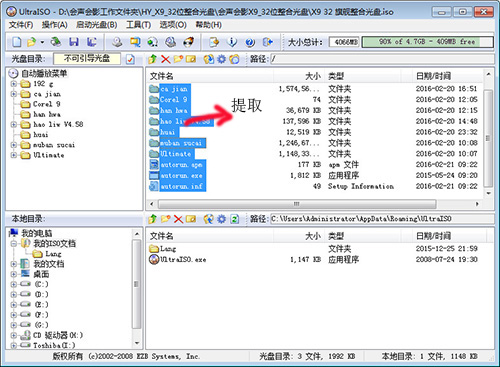Click the Burn CD image flame icon
500x367 pixels.
click(x=189, y=42)
